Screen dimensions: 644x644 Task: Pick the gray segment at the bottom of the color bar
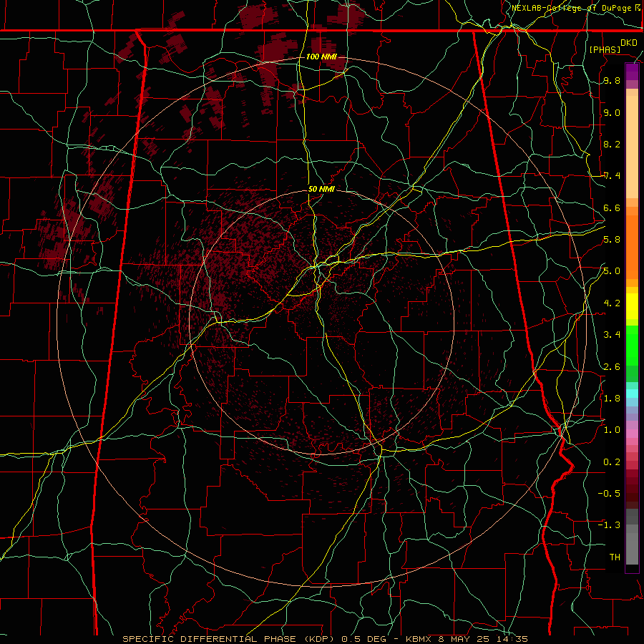coord(632,545)
